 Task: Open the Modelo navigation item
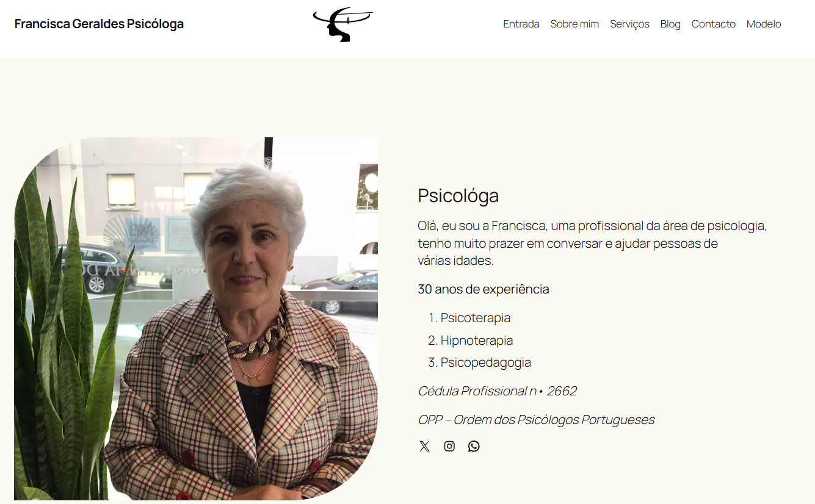(x=764, y=24)
